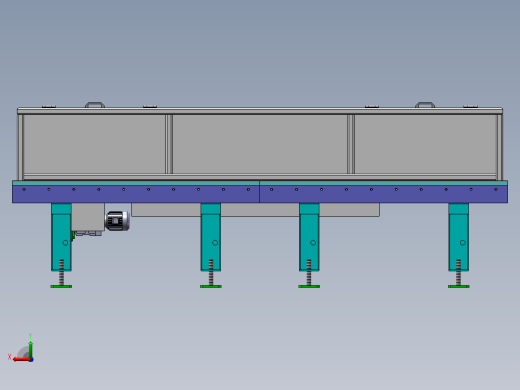The width and height of the screenshot is (520, 390).
Task: Click the blue Z axis dot of triad
Action: pos(31,360)
